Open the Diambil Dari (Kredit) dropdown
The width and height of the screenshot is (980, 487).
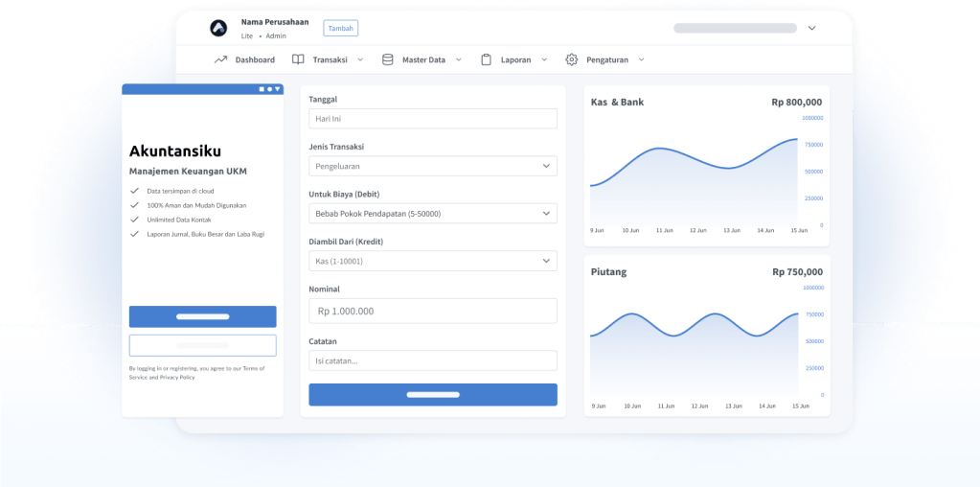tap(432, 261)
